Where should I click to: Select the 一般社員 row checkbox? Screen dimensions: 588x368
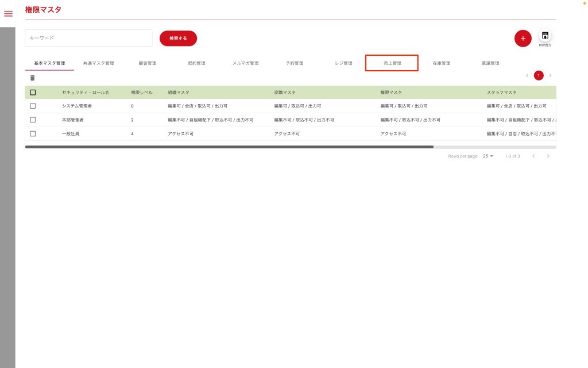point(33,133)
